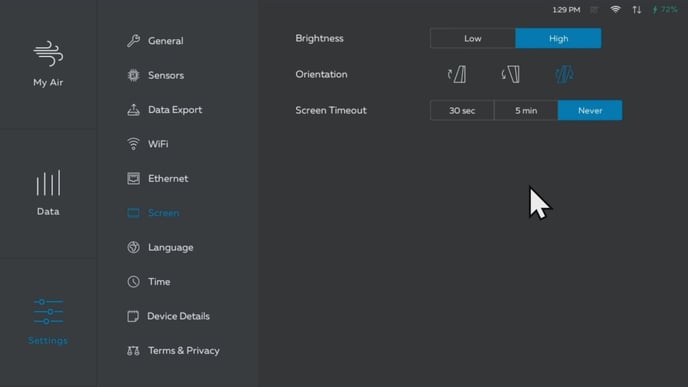Choose the blue auto-rotate orientation icon
Viewport: 688px width, 387px height.
click(564, 75)
